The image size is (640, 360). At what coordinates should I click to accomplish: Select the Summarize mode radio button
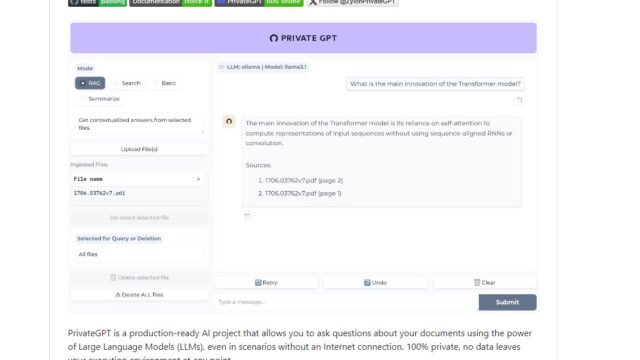pyautogui.click(x=83, y=99)
